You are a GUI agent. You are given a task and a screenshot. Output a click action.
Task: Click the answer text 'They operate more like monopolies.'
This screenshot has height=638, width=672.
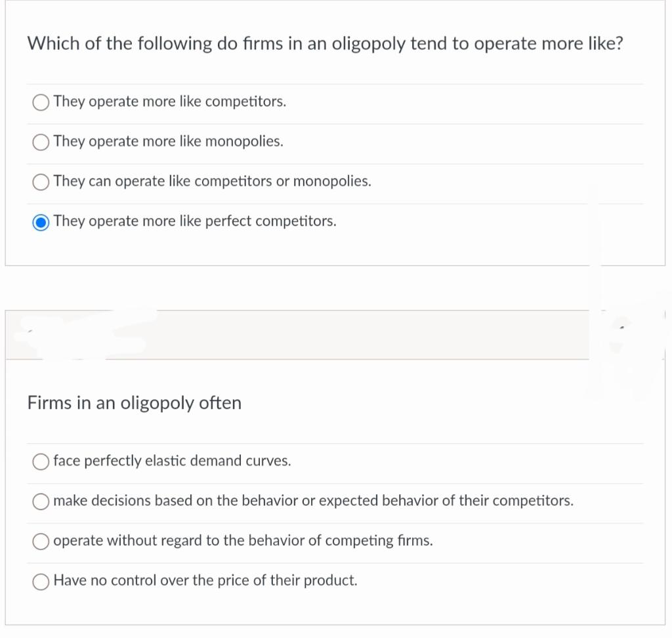(168, 142)
